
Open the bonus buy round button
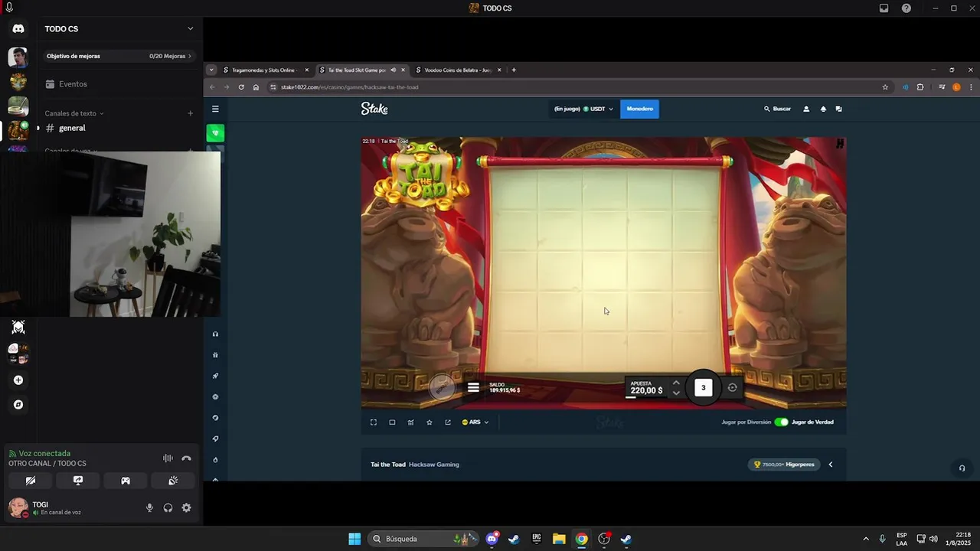[x=442, y=387]
